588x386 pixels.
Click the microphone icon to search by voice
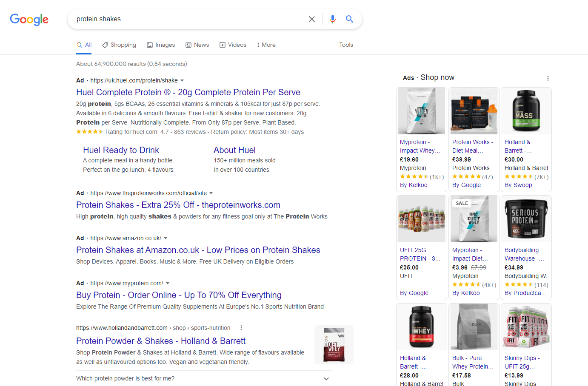(x=332, y=19)
